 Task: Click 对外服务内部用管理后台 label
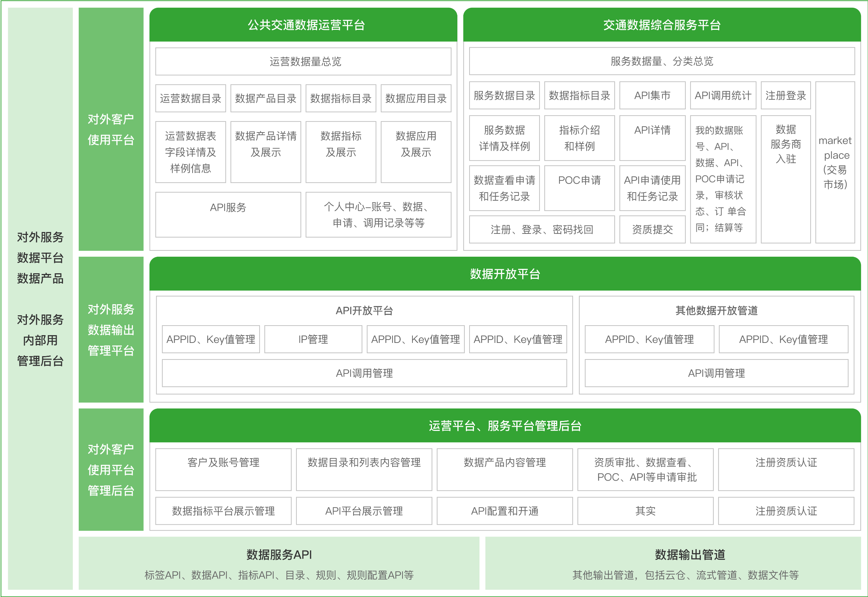coord(41,340)
